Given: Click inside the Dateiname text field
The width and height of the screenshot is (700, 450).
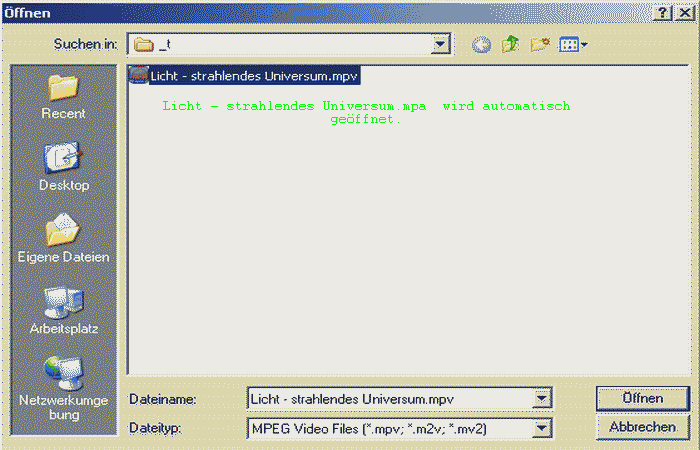Looking at the screenshot, I should (x=390, y=398).
